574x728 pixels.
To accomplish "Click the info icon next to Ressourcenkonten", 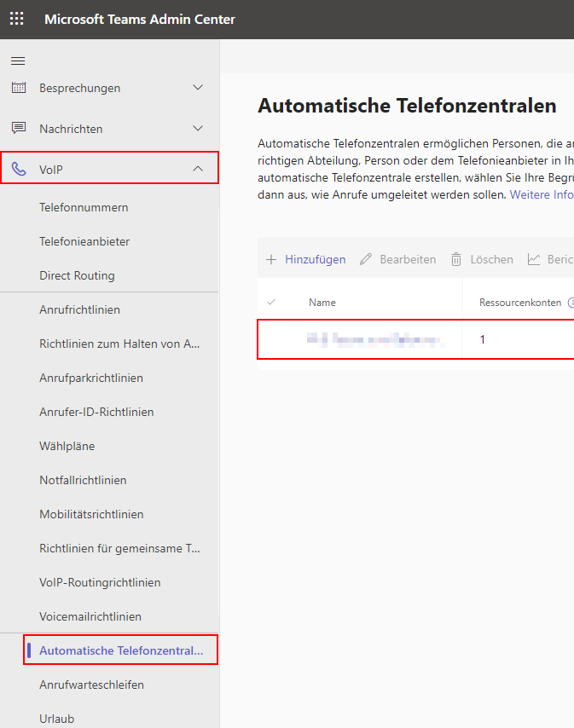I will click(x=571, y=303).
